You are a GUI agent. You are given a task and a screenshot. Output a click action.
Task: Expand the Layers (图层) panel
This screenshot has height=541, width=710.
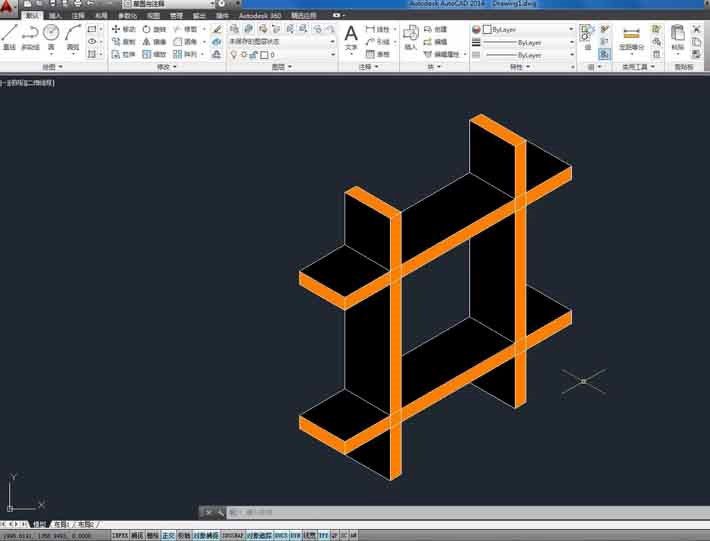282,67
